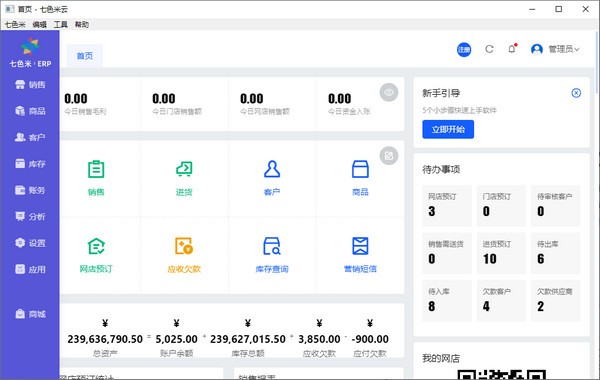Image resolution: width=600 pixels, height=380 pixels.
Task: Open the 应收欠款 receivables icon
Action: point(184,246)
